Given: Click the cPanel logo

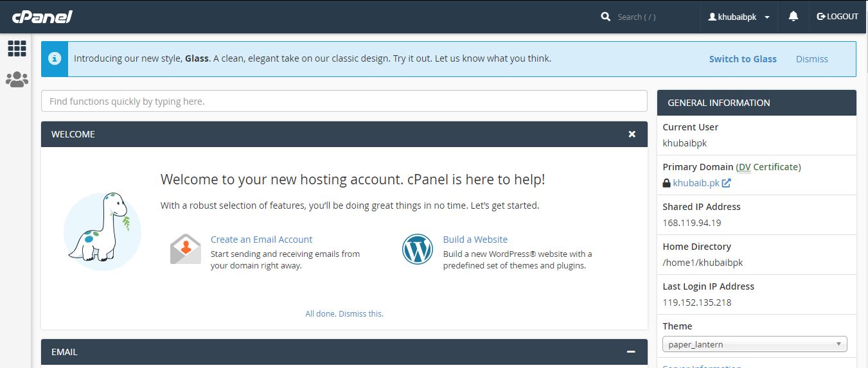Looking at the screenshot, I should (42, 17).
